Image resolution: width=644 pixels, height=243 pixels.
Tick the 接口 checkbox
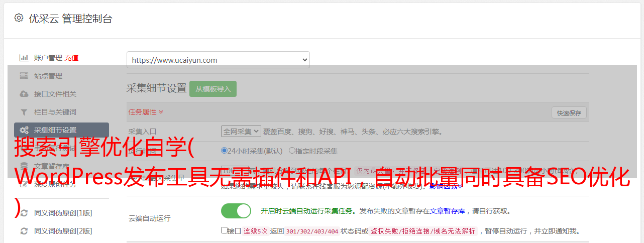[224, 230]
